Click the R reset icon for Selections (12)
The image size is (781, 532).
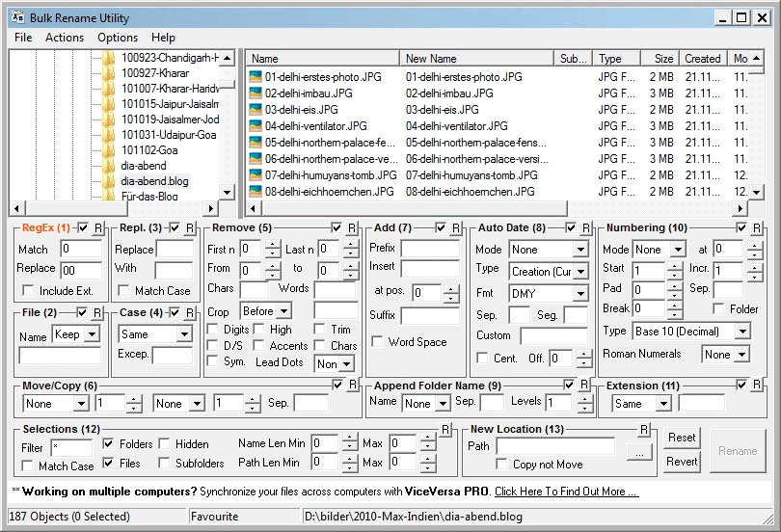point(445,429)
